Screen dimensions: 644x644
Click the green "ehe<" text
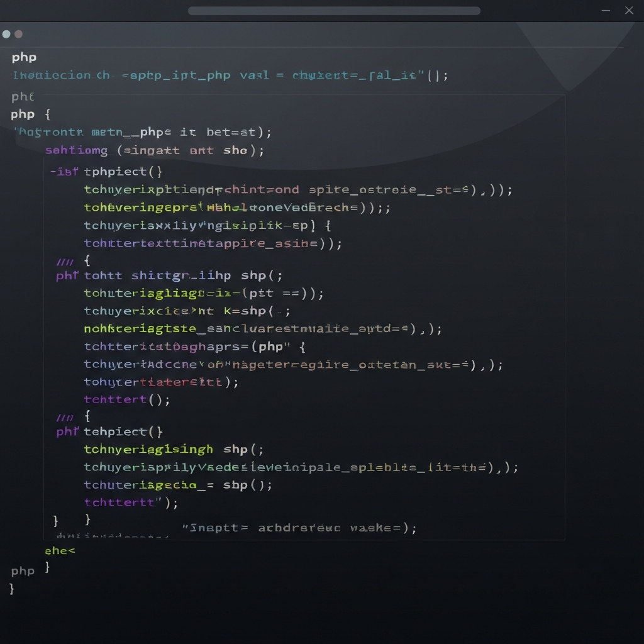pos(60,550)
